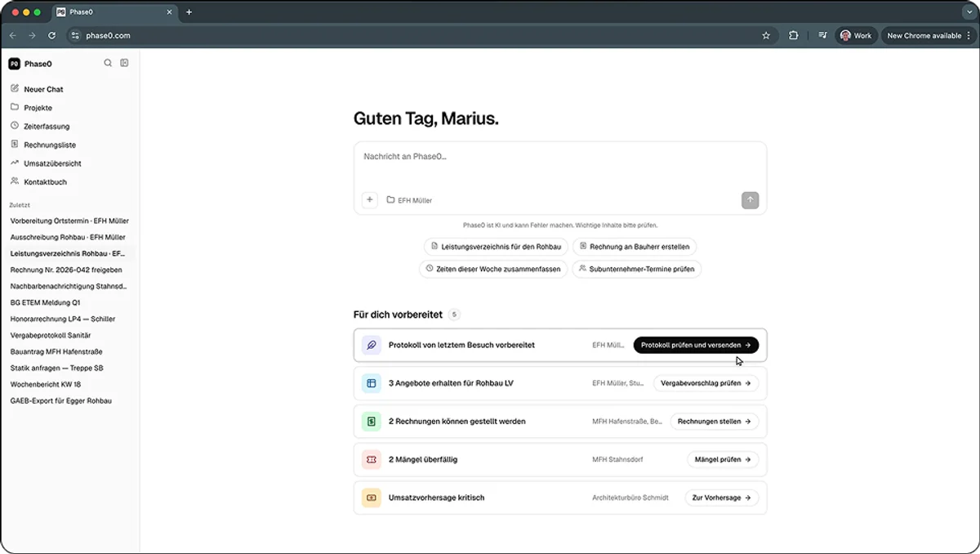Click Protokoll prüfen und versenden button

click(696, 345)
